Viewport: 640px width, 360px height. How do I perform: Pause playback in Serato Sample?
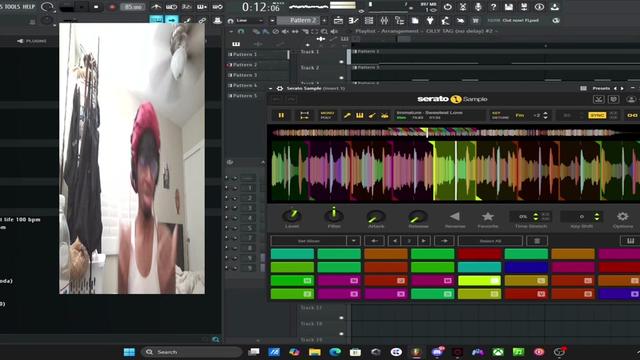pyautogui.click(x=281, y=116)
